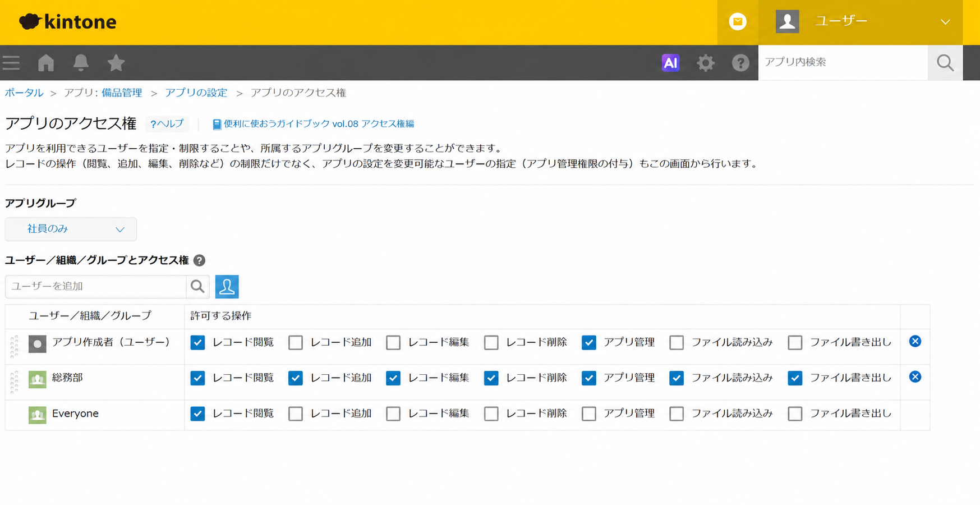The width and height of the screenshot is (980, 505).
Task: Click the アプリ作成者 avatar icon
Action: 38,344
